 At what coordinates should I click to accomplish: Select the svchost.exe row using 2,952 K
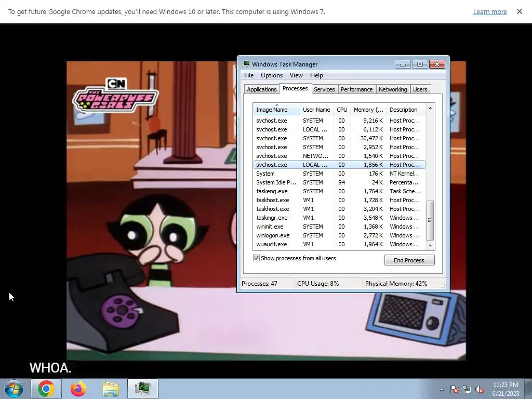339,147
